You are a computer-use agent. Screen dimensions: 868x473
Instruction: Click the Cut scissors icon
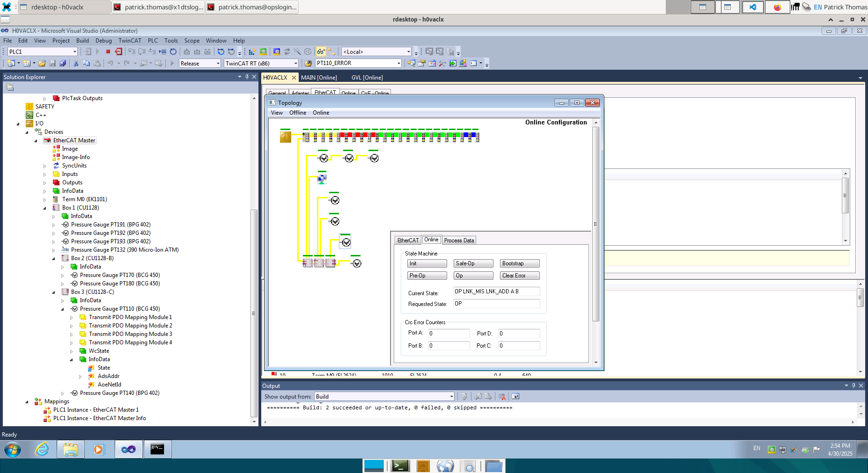(76, 63)
